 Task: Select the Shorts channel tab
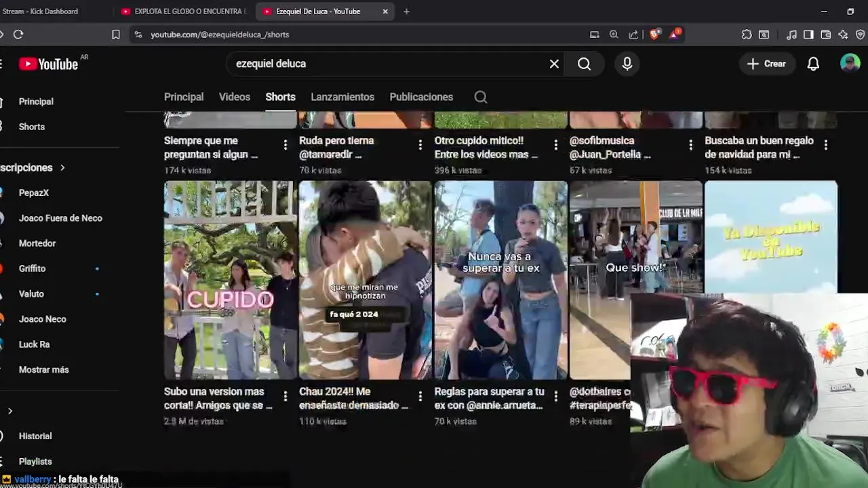[x=281, y=97]
